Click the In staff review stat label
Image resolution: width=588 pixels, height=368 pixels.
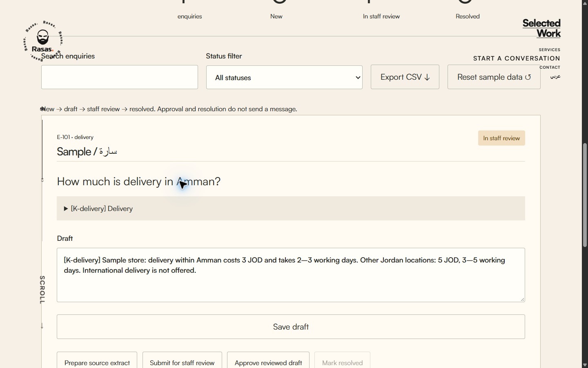pyautogui.click(x=381, y=16)
